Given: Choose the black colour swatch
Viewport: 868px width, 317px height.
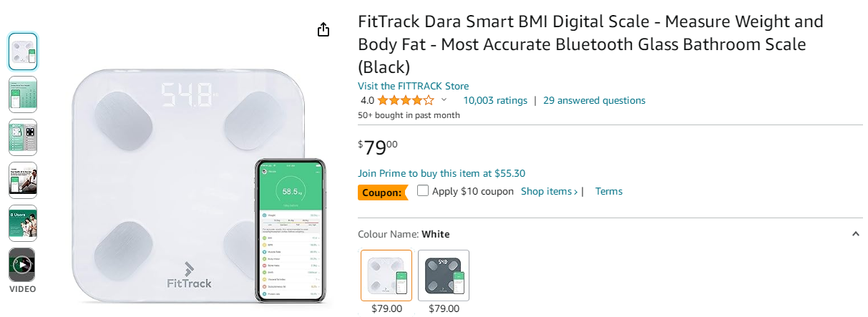Looking at the screenshot, I should coord(444,275).
